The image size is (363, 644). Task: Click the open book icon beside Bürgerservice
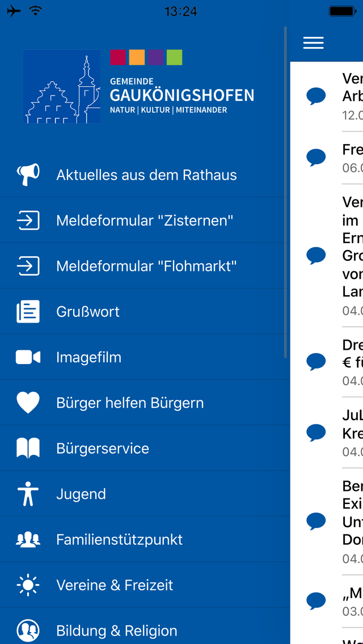tap(28, 448)
